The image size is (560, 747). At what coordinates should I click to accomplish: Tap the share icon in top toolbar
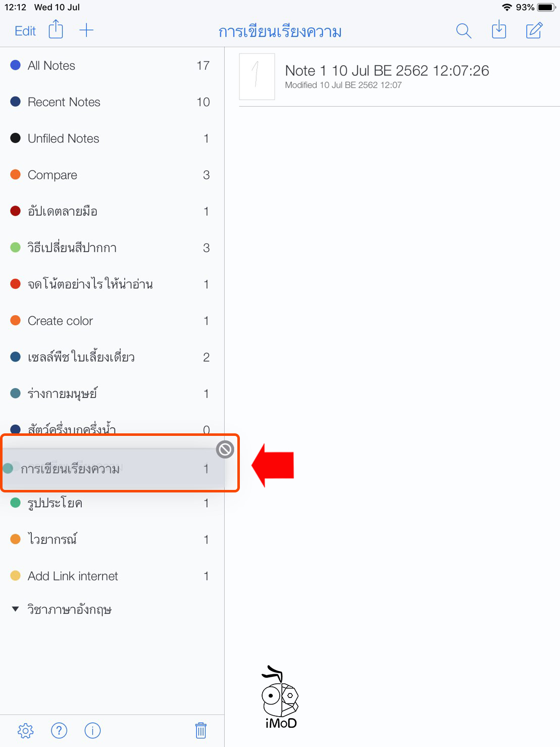(x=56, y=30)
